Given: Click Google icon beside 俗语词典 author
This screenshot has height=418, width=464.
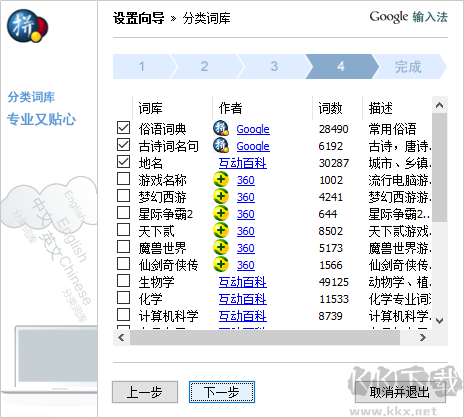Looking at the screenshot, I should [221, 128].
